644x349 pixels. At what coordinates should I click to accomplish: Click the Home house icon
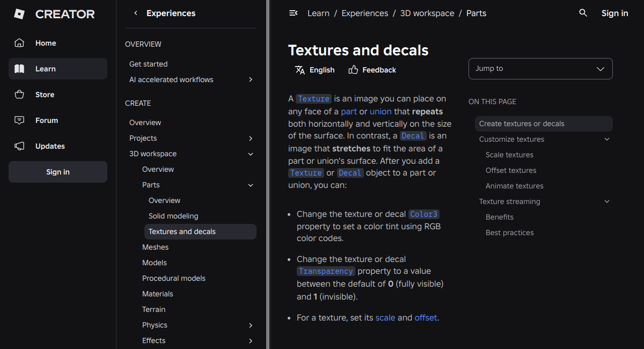[x=19, y=43]
